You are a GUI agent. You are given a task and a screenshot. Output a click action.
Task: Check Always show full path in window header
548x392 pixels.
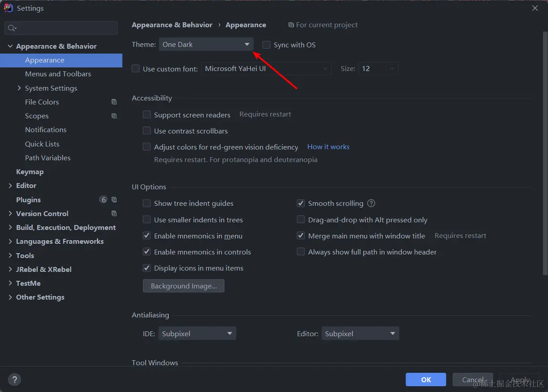click(x=301, y=252)
